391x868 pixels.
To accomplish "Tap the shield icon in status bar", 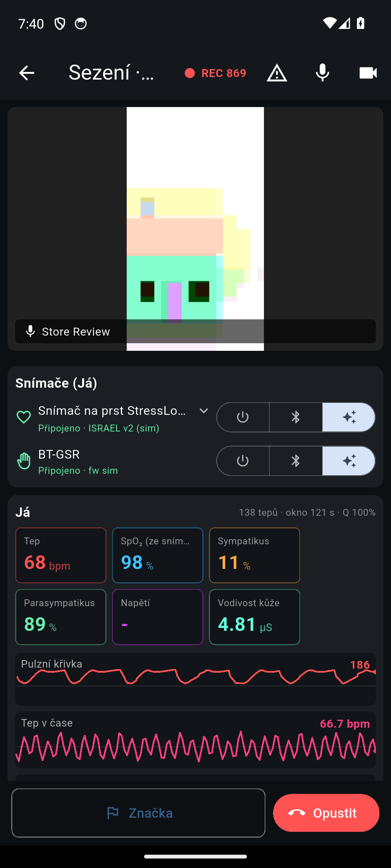I will tap(60, 24).
